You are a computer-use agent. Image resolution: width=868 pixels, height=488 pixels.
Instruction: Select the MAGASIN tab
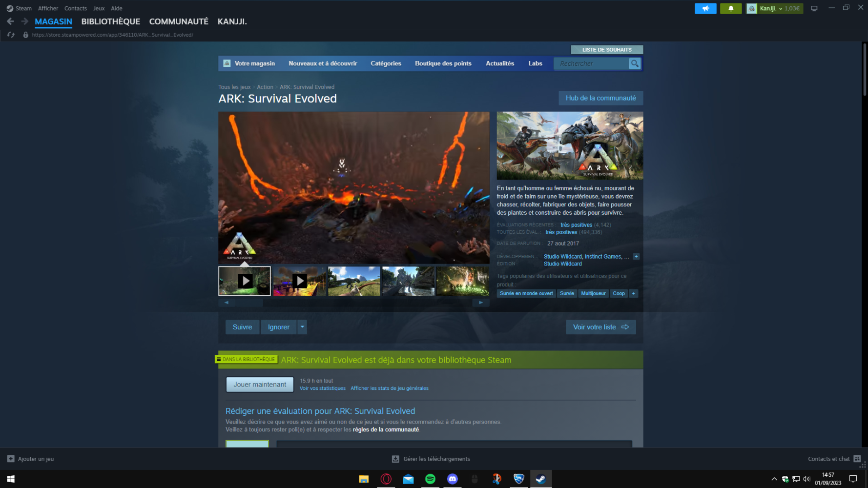pos(54,21)
